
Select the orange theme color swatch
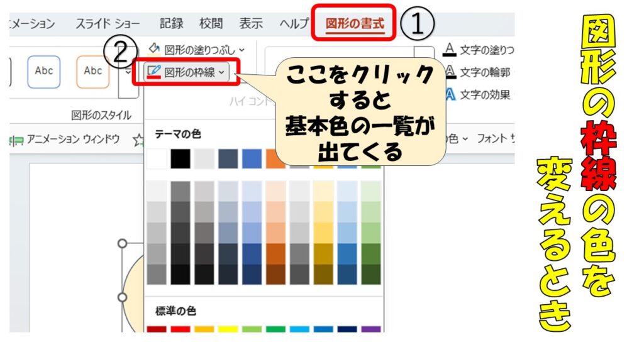[275, 159]
